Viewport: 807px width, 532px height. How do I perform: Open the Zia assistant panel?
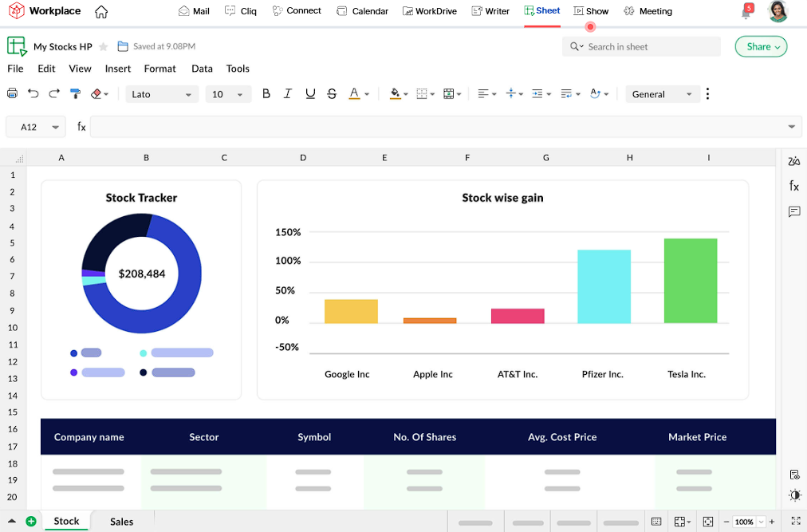[793, 161]
